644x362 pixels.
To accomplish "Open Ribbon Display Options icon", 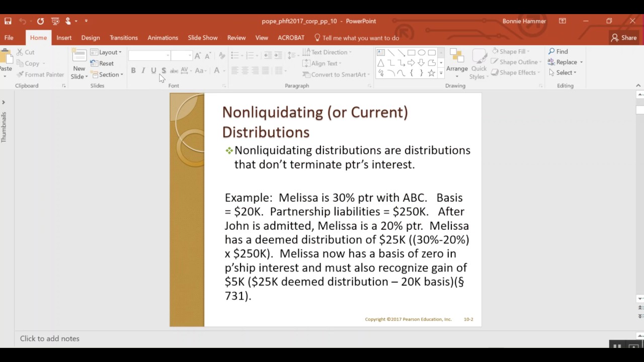I will [562, 21].
